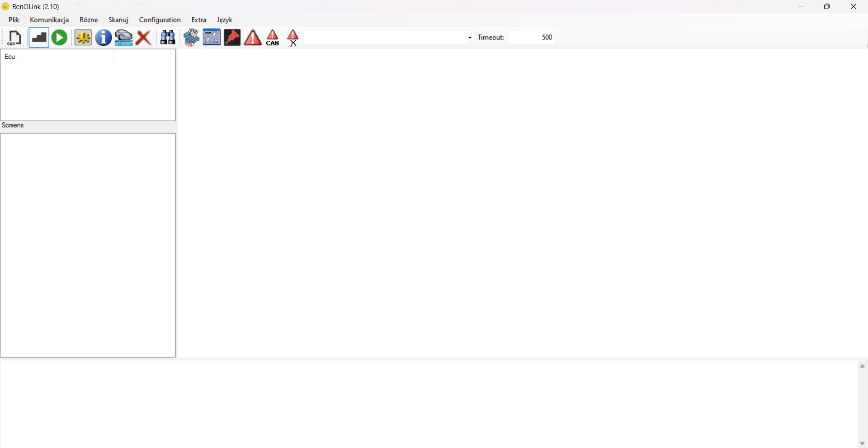Maximize the RenOLink window
This screenshot has height=448, width=868.
[x=828, y=7]
